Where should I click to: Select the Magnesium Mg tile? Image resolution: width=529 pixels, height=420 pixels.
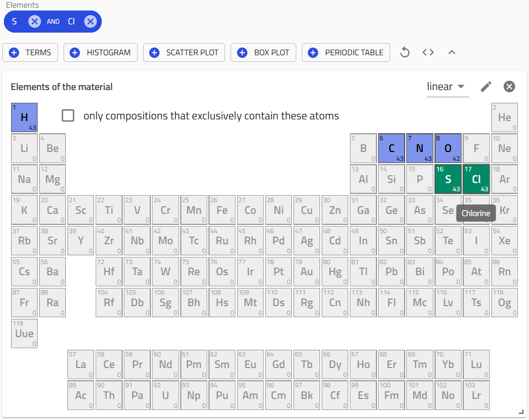(x=53, y=179)
